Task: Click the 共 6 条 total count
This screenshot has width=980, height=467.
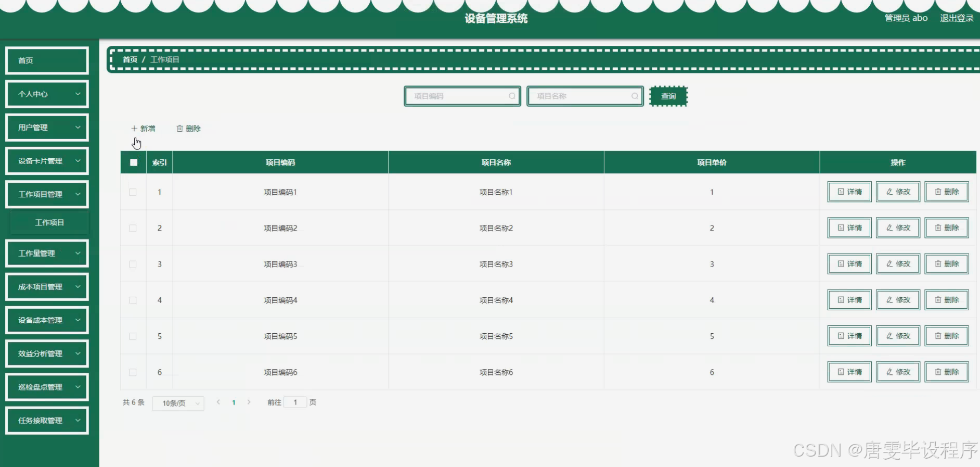Action: [x=134, y=402]
